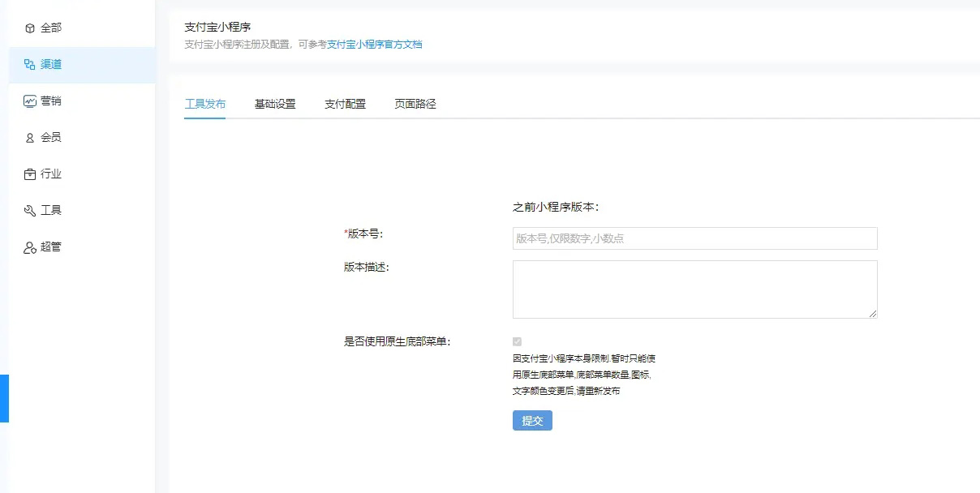Screen dimensions: 980x493
Task: Click into the 版本描述 text area
Action: point(694,289)
